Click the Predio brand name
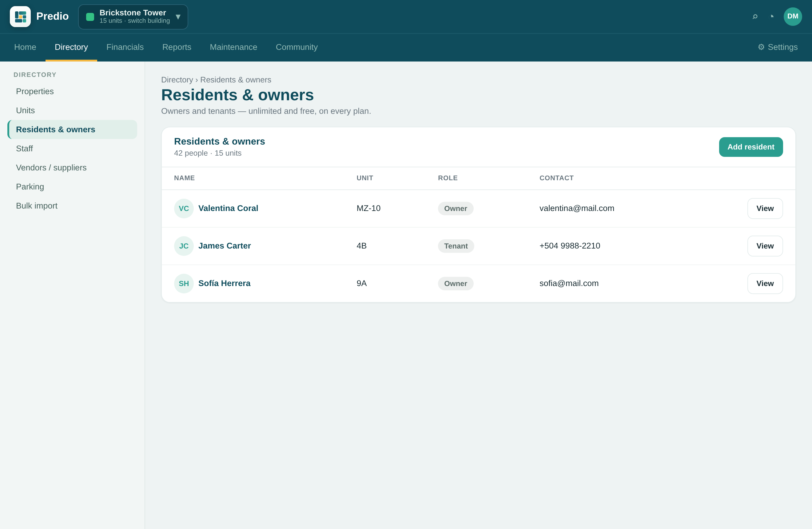812x529 pixels. coord(53,16)
